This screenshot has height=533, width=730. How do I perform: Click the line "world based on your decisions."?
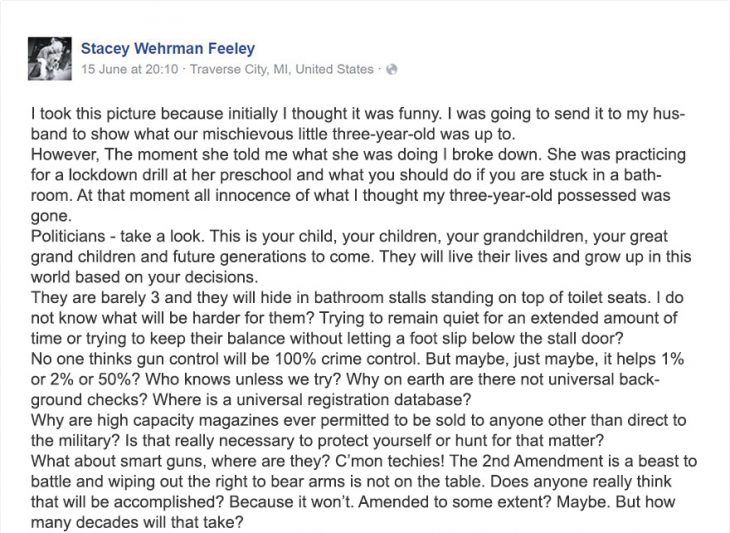coord(144,277)
